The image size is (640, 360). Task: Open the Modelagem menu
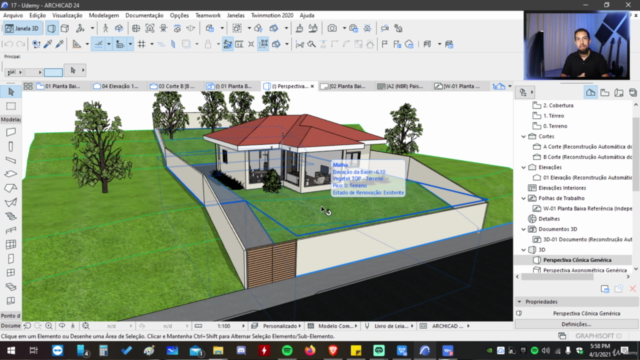pos(104,15)
